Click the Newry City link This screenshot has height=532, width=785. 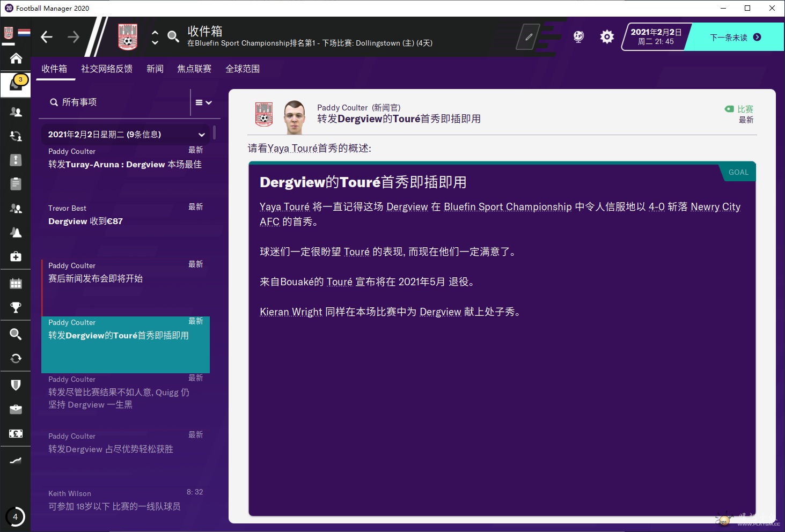click(x=716, y=207)
